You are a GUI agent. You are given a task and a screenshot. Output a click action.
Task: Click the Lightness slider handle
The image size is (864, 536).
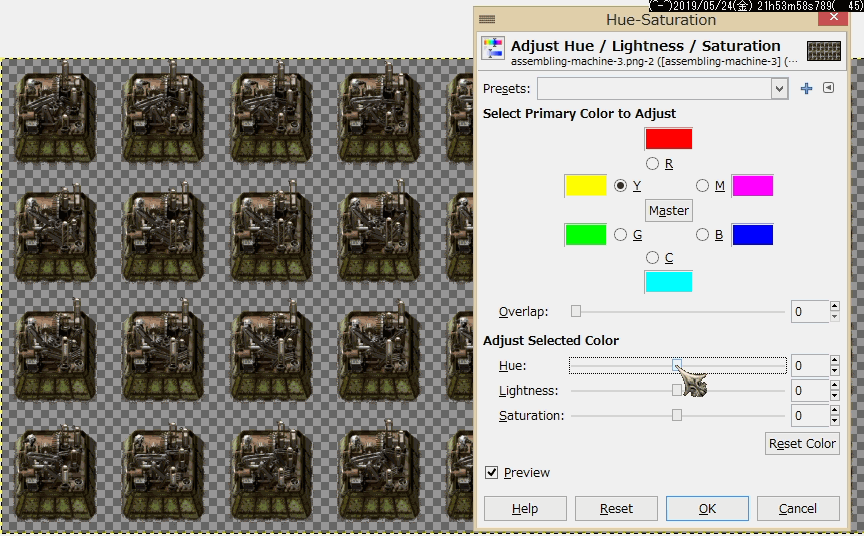677,390
